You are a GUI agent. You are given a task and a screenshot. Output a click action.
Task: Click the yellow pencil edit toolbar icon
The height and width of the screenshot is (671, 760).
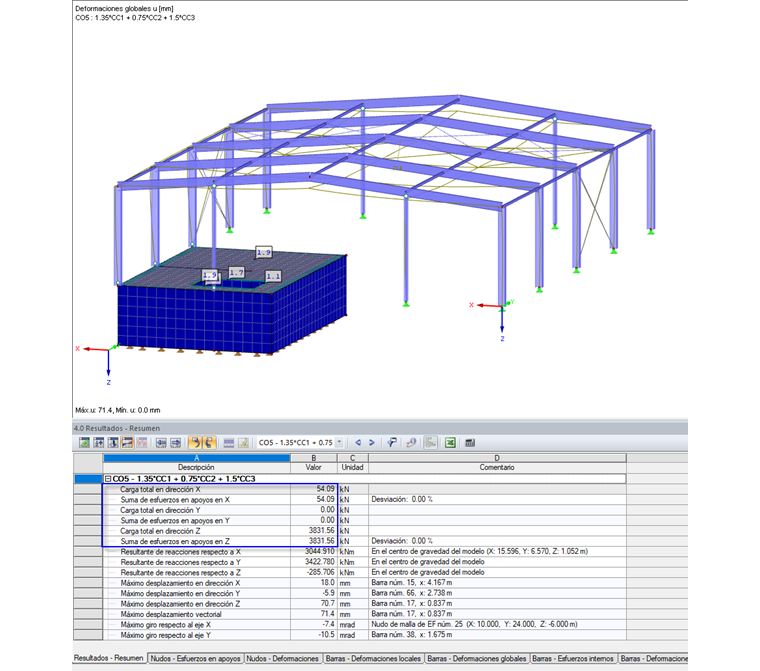[x=243, y=442]
